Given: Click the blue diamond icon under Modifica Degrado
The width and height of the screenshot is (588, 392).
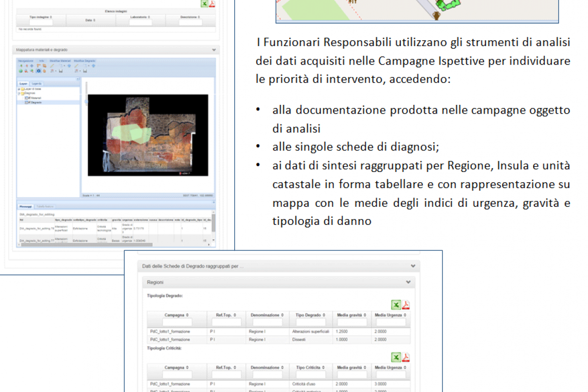Looking at the screenshot, I should (93, 66).
